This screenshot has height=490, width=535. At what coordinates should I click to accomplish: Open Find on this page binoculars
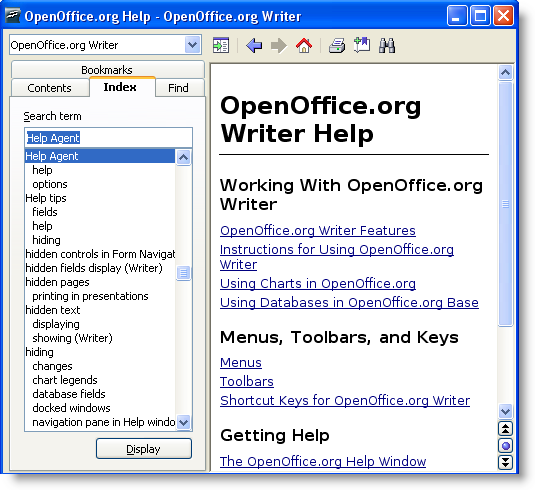pos(387,45)
